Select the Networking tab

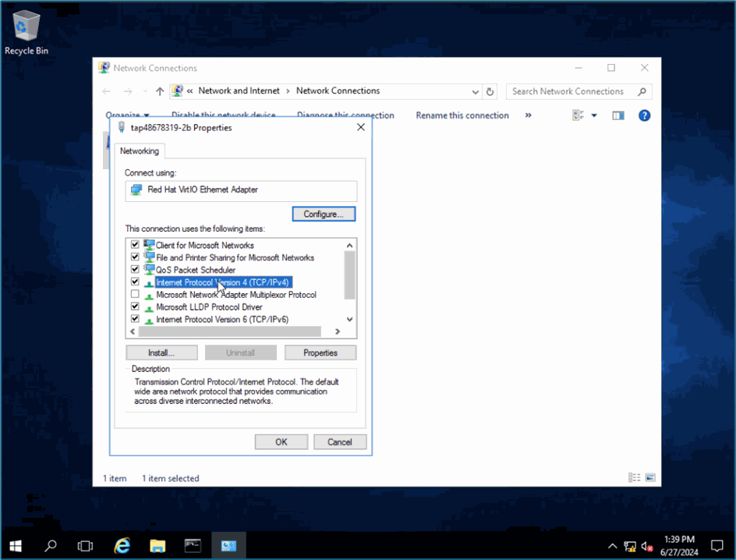(x=140, y=151)
